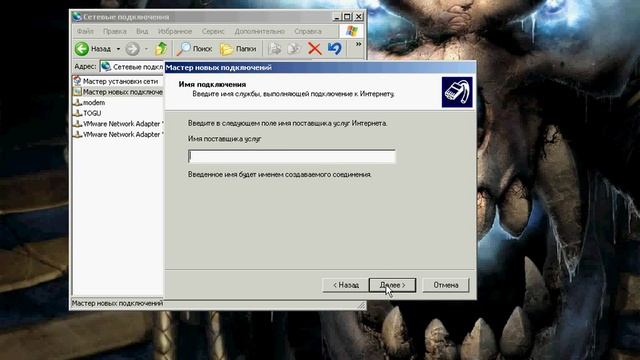This screenshot has height=360, width=640.
Task: Open the Дополнительно menu
Action: 260,31
